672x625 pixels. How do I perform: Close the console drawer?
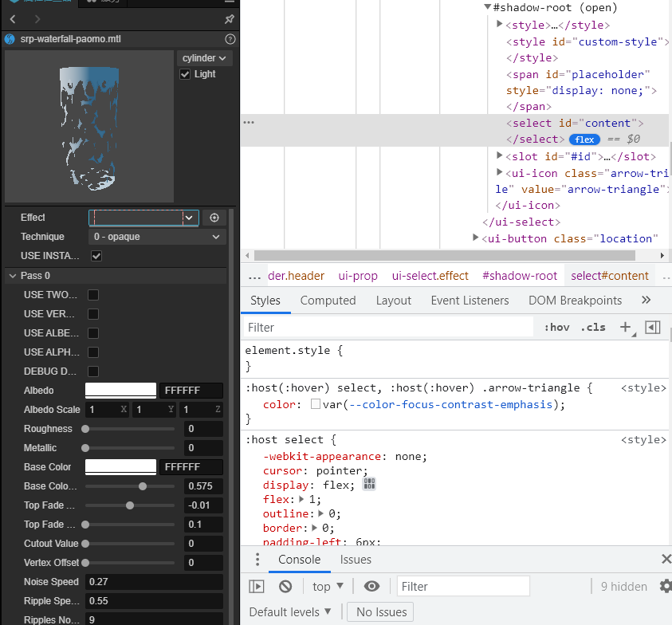[x=666, y=559]
